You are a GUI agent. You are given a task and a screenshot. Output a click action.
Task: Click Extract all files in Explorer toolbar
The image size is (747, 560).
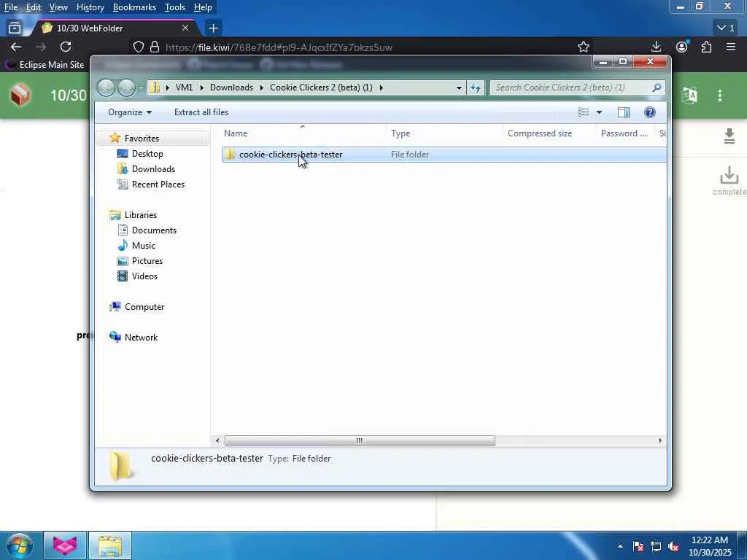[x=201, y=112]
